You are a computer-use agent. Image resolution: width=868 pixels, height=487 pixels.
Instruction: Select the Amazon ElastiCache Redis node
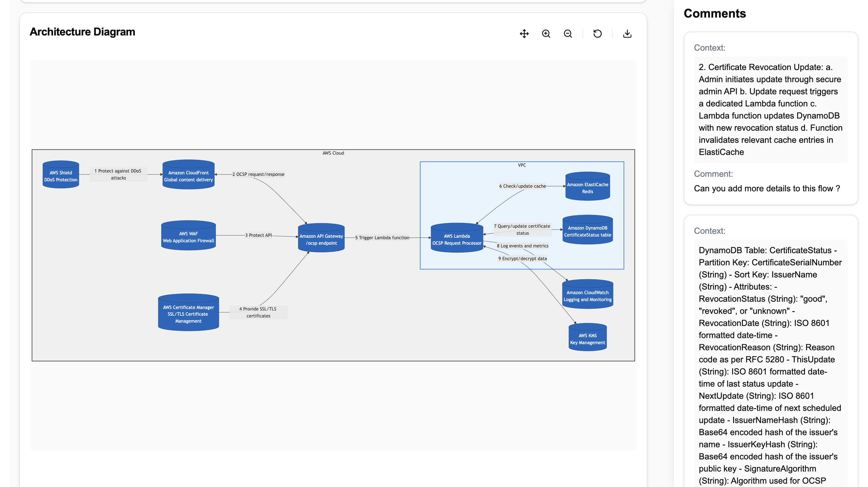[x=587, y=186]
